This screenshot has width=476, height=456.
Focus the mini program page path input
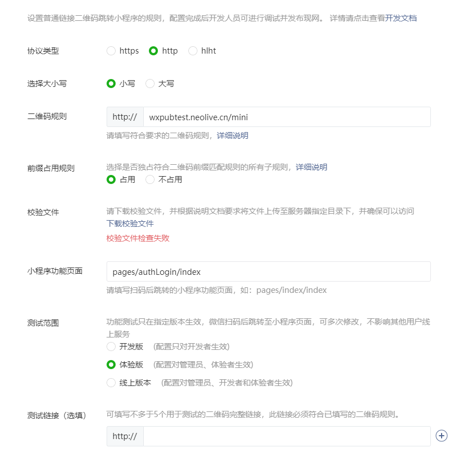click(268, 271)
